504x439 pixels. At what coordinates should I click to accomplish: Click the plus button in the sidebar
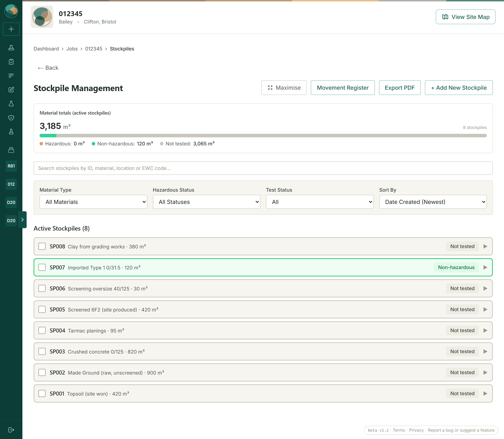pyautogui.click(x=11, y=29)
